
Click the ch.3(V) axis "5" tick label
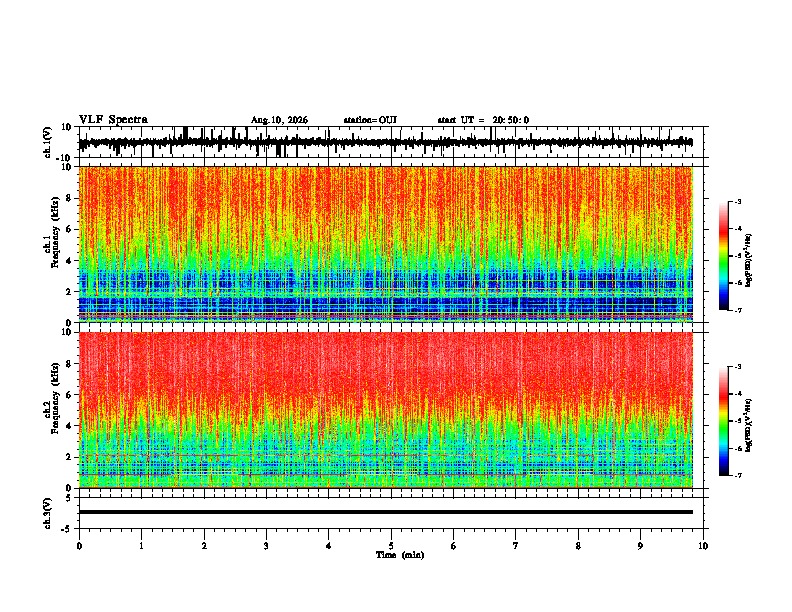(x=69, y=498)
